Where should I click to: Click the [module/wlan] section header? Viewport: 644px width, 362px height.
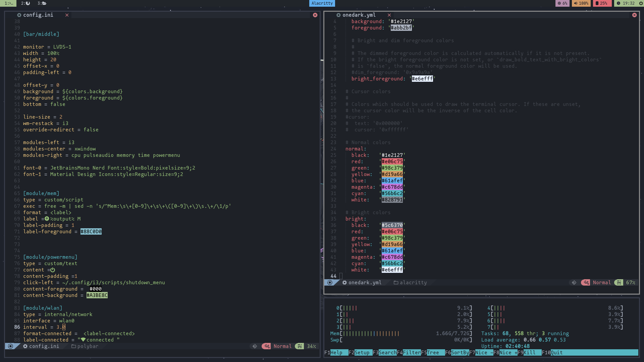[x=43, y=308]
